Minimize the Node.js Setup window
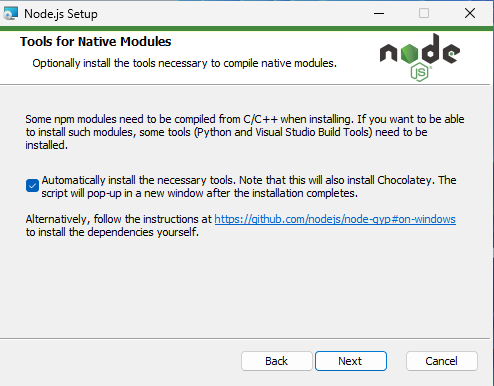The image size is (494, 386). pyautogui.click(x=379, y=13)
